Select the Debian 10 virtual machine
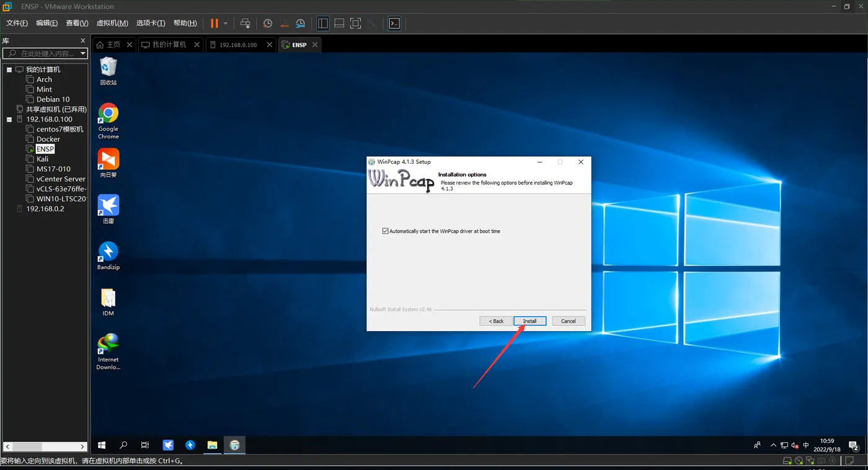Viewport: 868px width, 470px height. click(53, 99)
